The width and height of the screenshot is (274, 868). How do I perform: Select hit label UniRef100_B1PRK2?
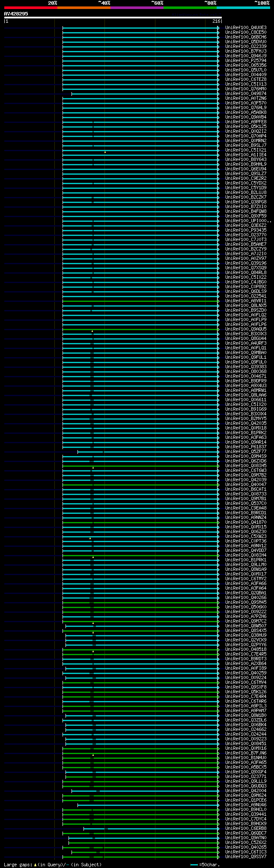click(246, 433)
